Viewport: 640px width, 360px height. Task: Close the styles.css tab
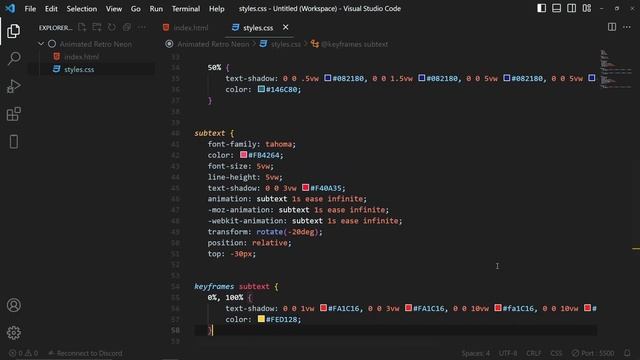coord(285,27)
